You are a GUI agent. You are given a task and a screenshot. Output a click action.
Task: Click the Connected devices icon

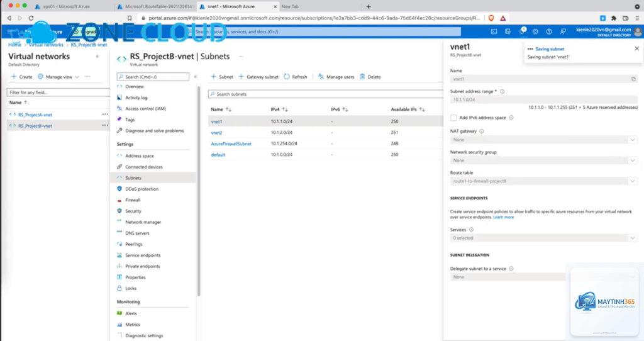pos(119,167)
